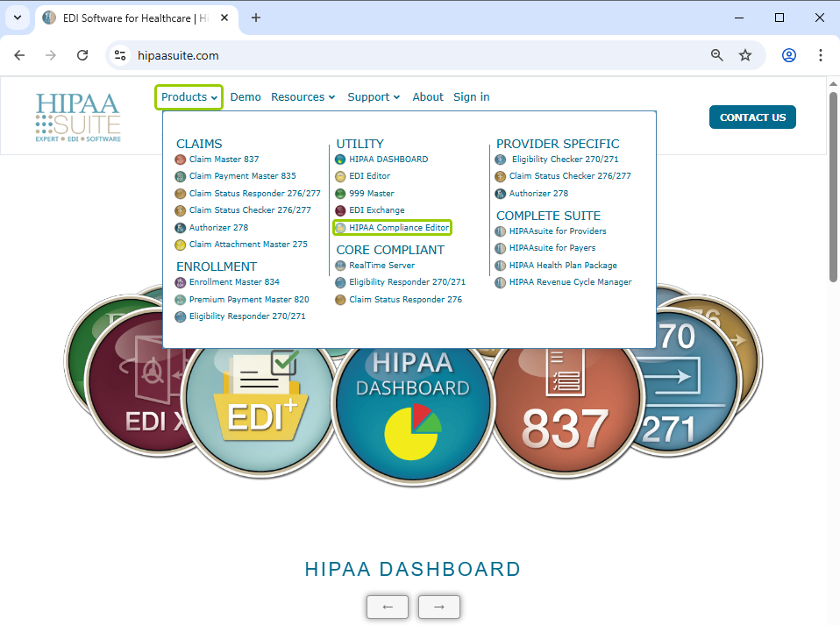The image size is (840, 625).
Task: View site information icon in address bar
Action: (x=120, y=55)
